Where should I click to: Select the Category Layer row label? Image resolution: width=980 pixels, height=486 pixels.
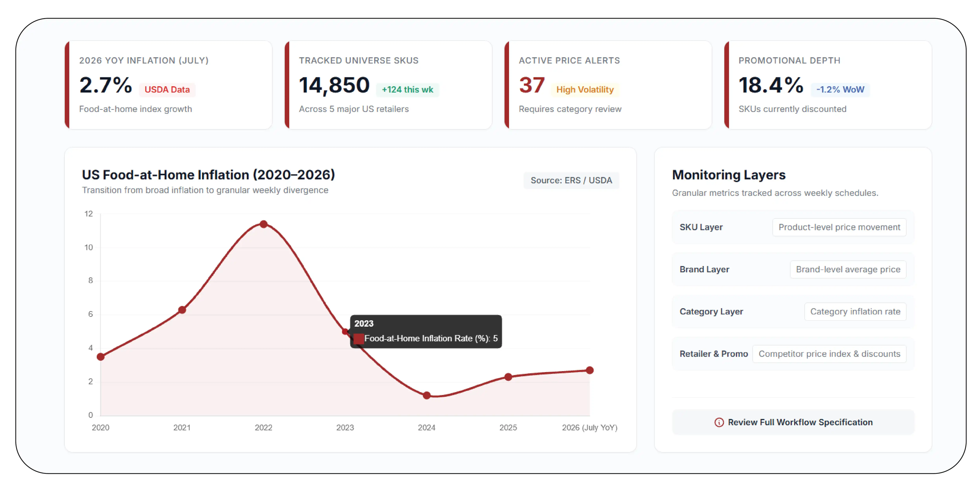tap(711, 312)
